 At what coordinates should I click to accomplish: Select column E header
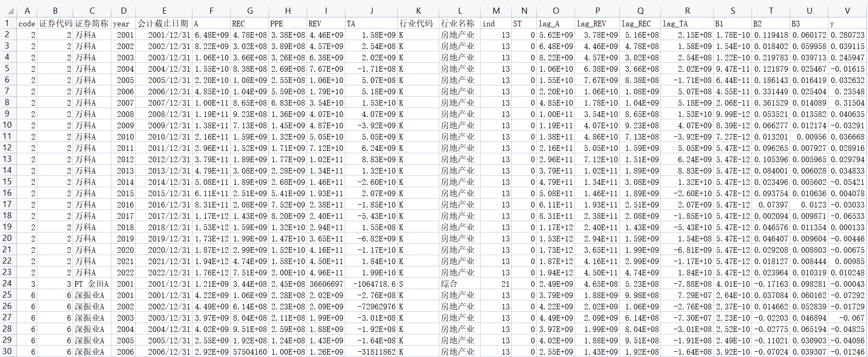coord(164,11)
